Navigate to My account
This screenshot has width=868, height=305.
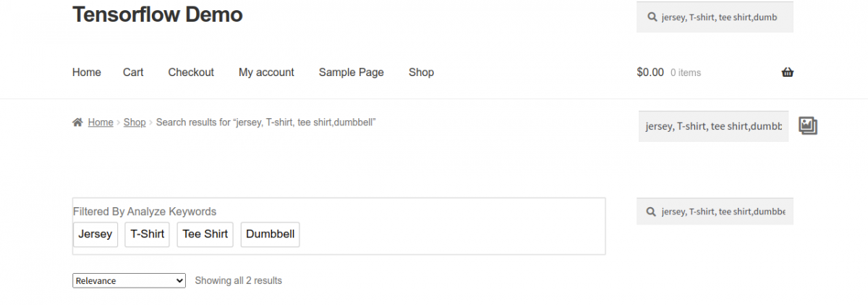tap(266, 72)
